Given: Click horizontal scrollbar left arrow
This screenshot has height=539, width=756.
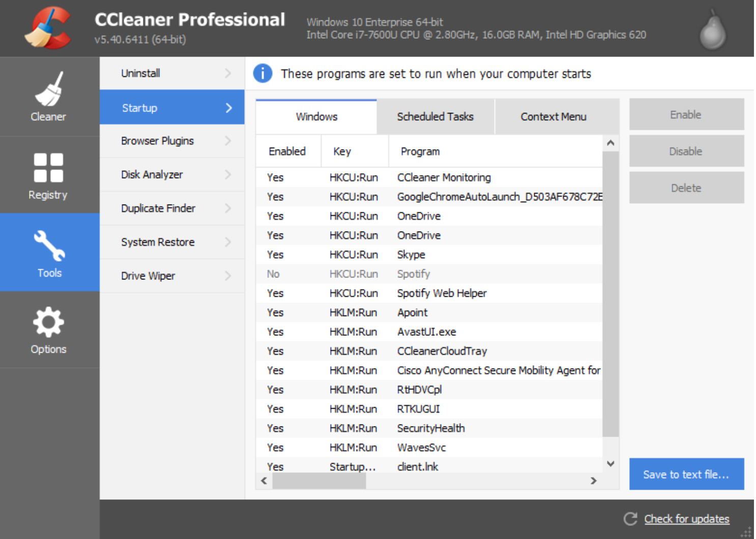Looking at the screenshot, I should (x=264, y=480).
